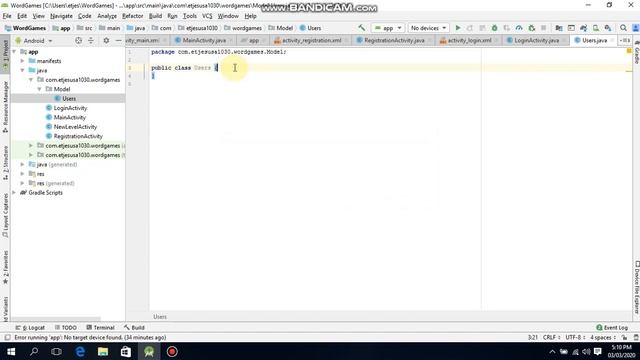Click 4 spaces indent setting in status bar
The image size is (640, 360).
(603, 338)
